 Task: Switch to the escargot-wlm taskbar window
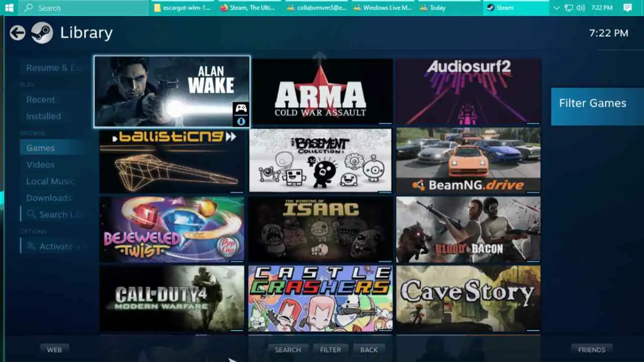tap(183, 8)
